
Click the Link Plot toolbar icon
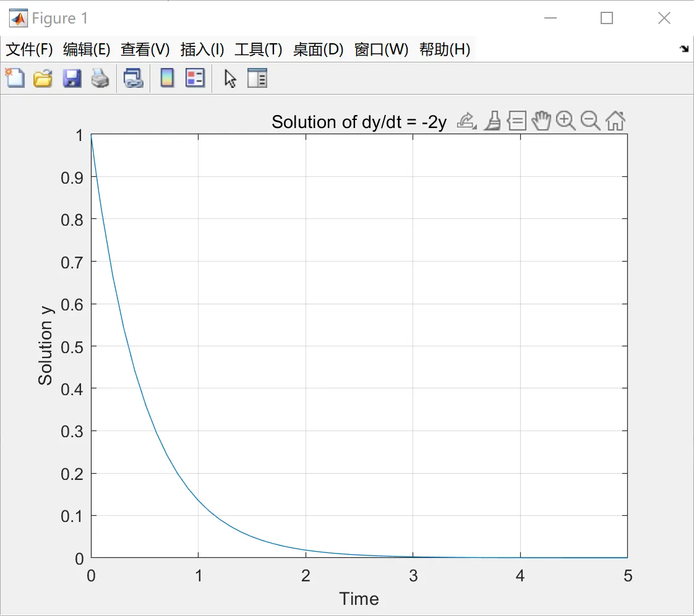(133, 79)
